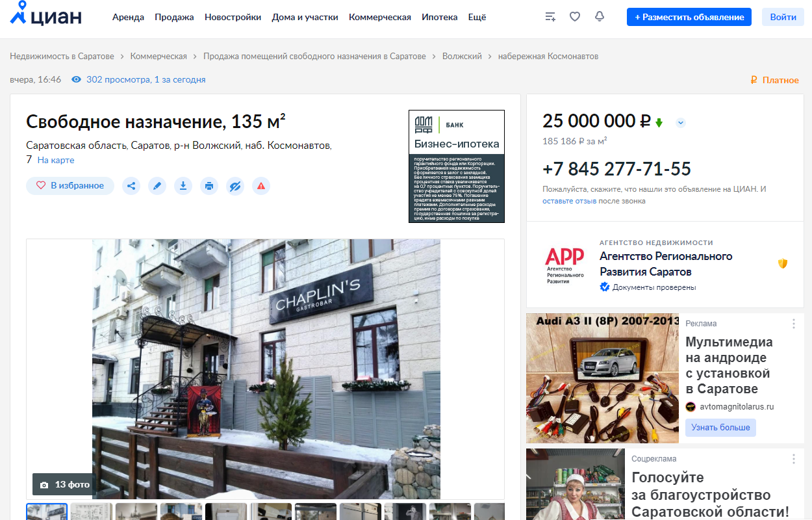Image resolution: width=812 pixels, height=520 pixels.
Task: Click оставьте отзыв link
Action: coord(569,201)
